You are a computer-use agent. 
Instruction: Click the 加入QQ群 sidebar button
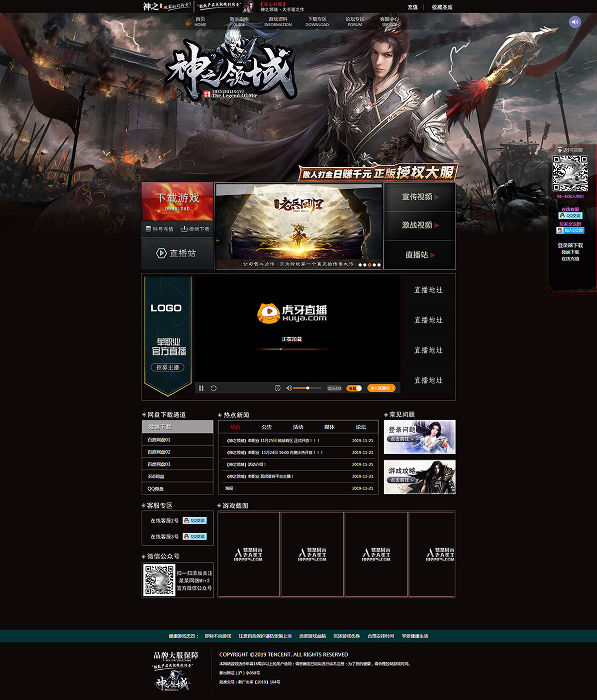click(x=570, y=231)
